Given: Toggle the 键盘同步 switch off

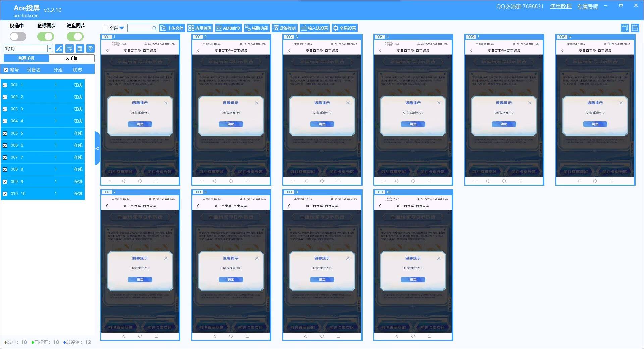Looking at the screenshot, I should point(75,36).
